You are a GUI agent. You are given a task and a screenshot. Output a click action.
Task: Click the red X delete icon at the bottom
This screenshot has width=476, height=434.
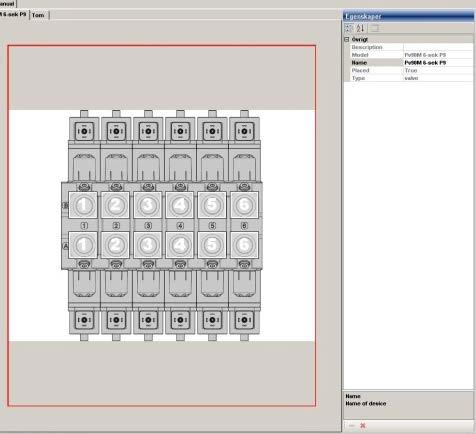[x=363, y=425]
